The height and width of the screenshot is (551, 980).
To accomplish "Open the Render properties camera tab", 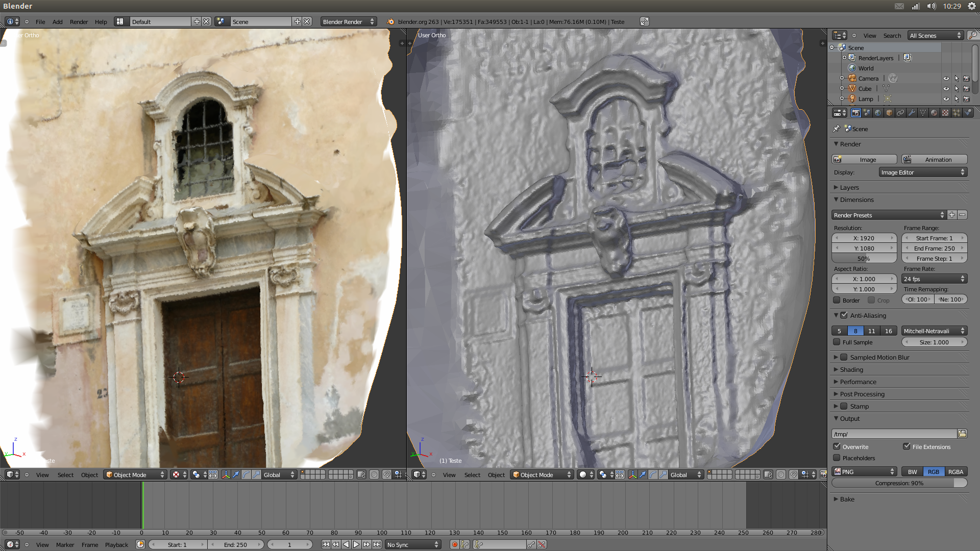I will (855, 113).
